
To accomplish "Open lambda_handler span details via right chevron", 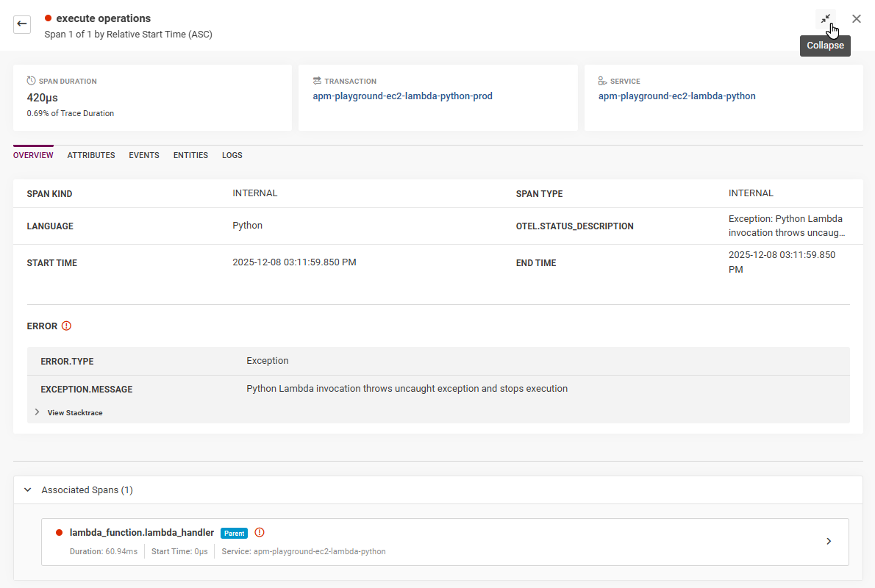I will pyautogui.click(x=829, y=541).
